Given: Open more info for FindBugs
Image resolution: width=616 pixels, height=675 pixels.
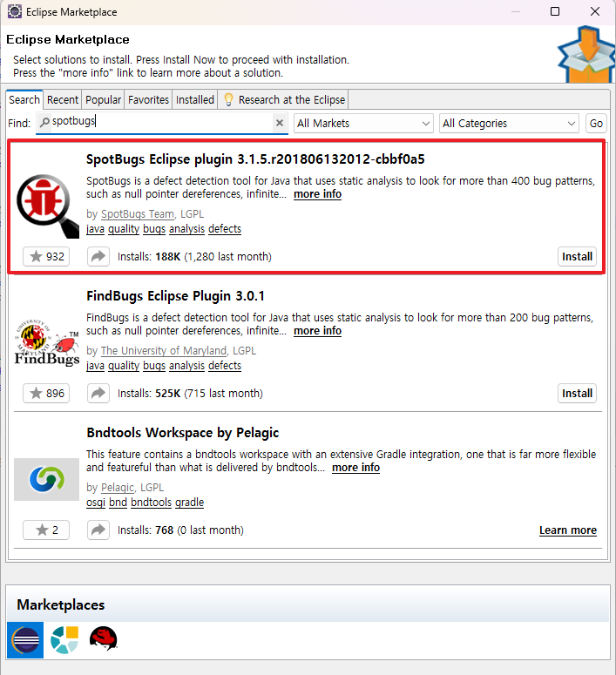Looking at the screenshot, I should [317, 331].
